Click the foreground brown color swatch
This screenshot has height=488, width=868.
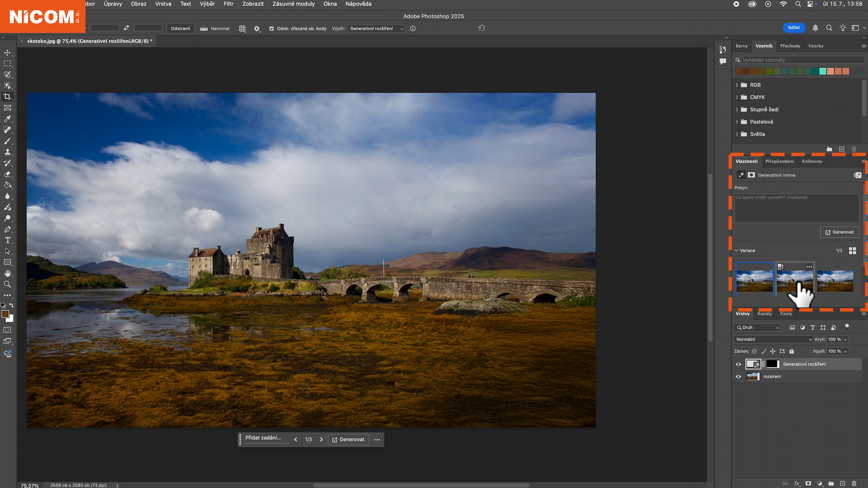(x=5, y=314)
